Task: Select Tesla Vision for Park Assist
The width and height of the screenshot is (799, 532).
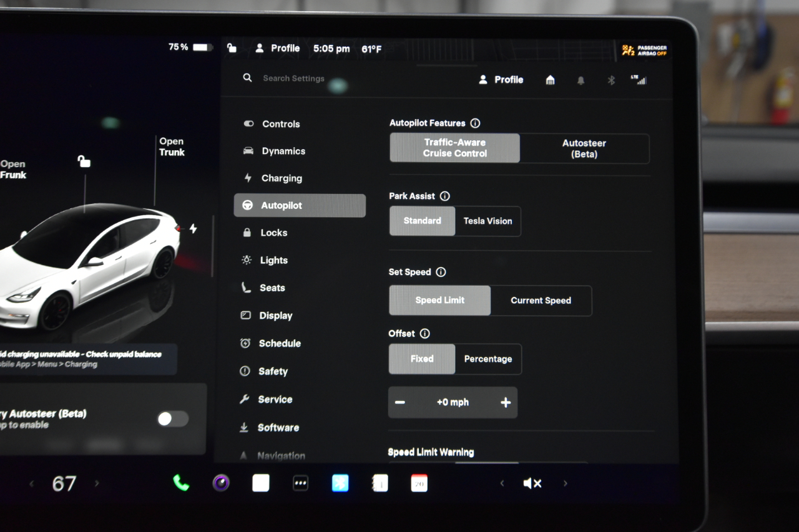Action: point(488,221)
